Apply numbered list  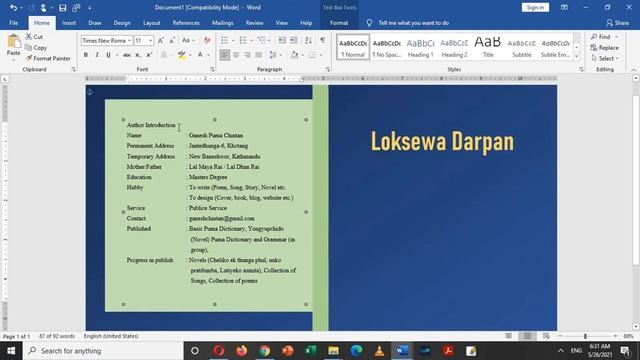click(x=243, y=40)
